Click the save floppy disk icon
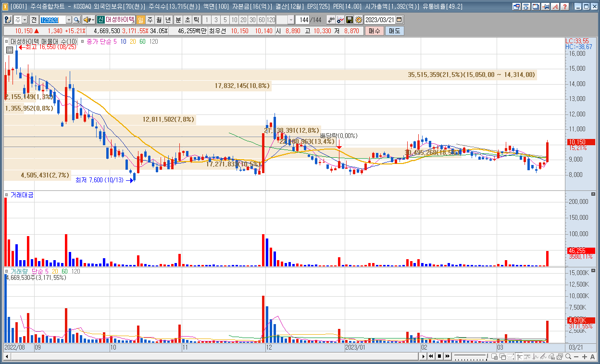The image size is (600, 364). tap(350, 20)
